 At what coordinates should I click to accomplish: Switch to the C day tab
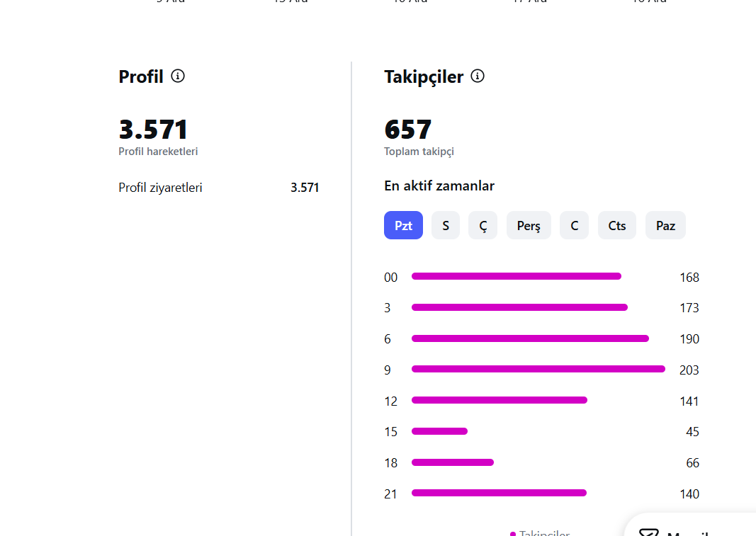pyautogui.click(x=574, y=225)
